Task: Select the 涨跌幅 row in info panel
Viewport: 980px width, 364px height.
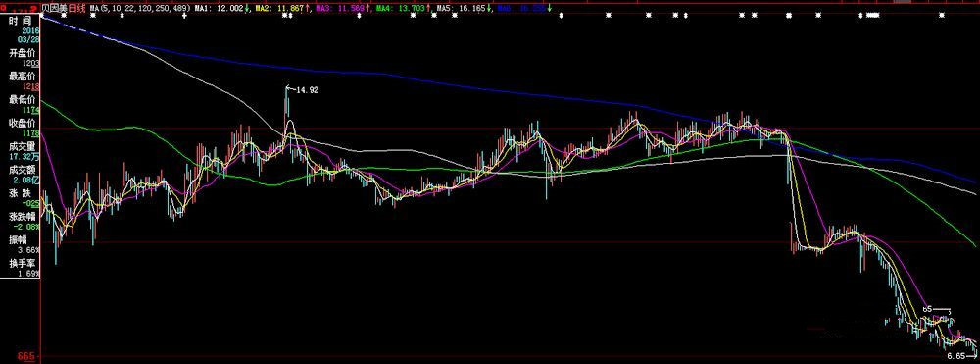Action: click(20, 222)
